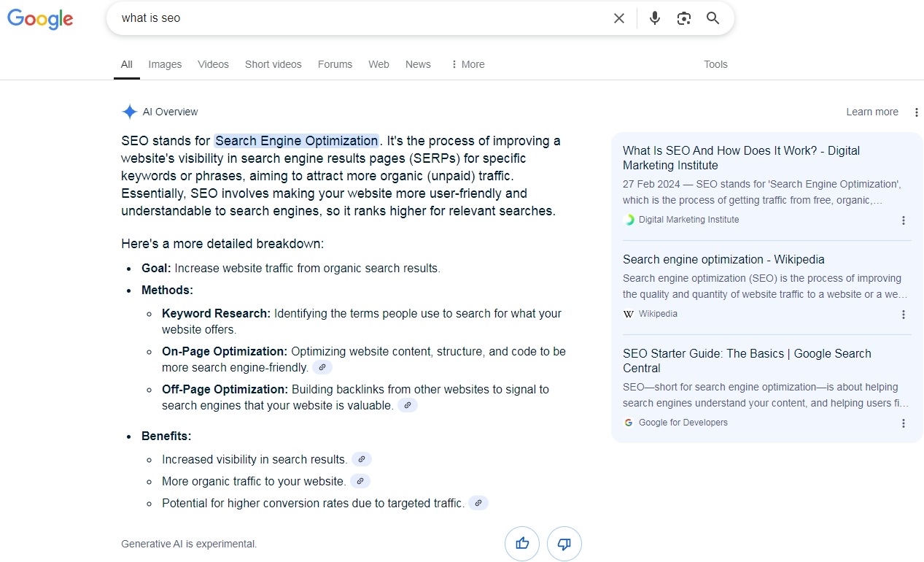Click highlighted Search Engine Optimization phrase
This screenshot has width=924, height=562.
point(297,141)
